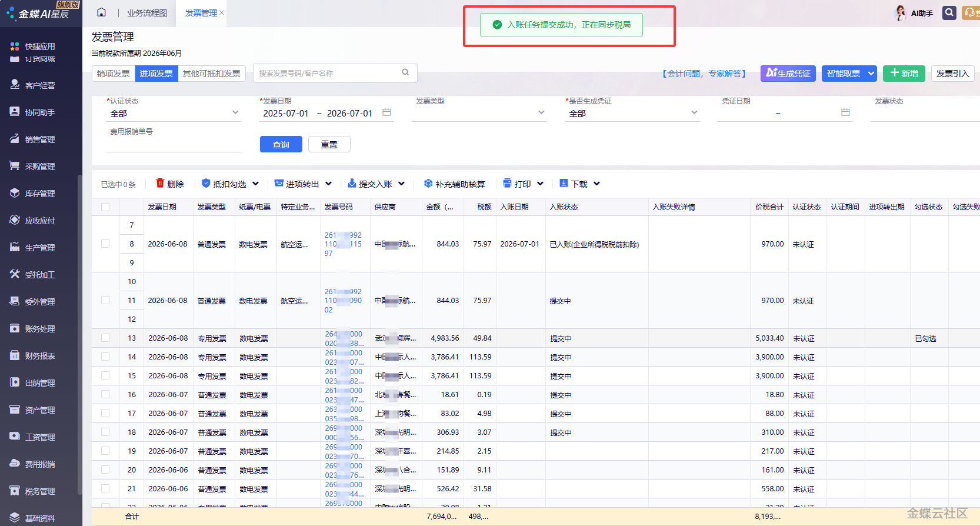
Task: Click the 新增 button
Action: click(904, 74)
